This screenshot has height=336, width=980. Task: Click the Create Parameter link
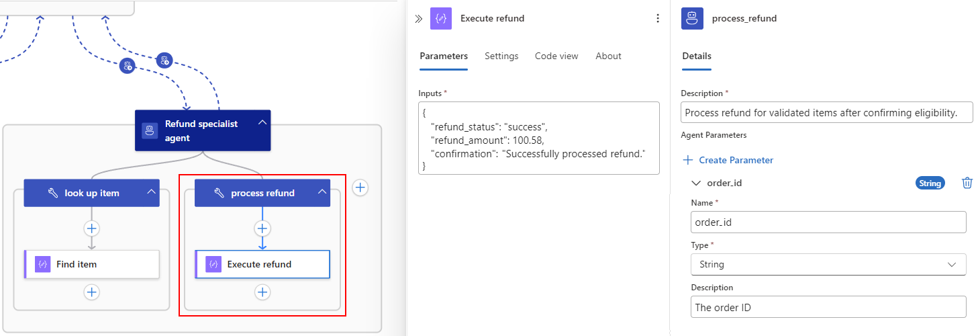(728, 160)
